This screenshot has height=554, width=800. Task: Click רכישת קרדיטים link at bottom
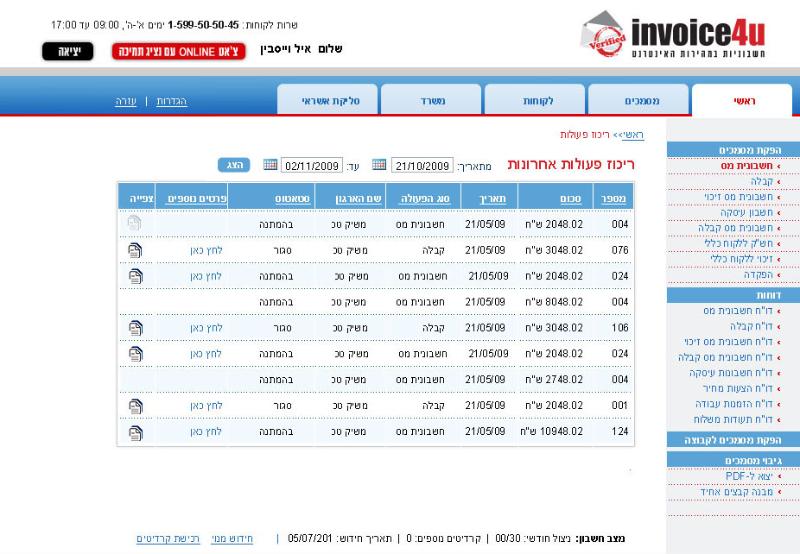(168, 539)
